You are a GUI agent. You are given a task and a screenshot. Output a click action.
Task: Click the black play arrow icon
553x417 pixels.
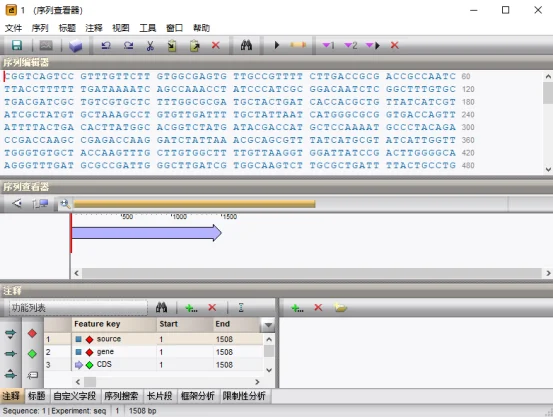point(276,45)
